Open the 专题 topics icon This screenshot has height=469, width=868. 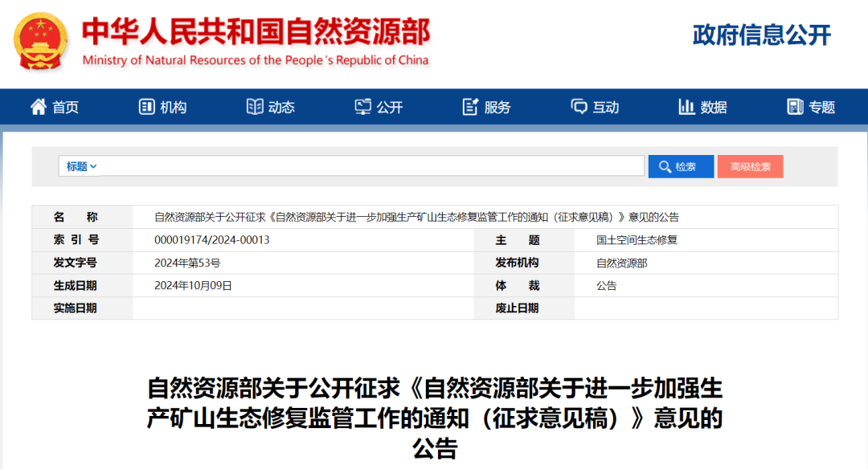(796, 106)
